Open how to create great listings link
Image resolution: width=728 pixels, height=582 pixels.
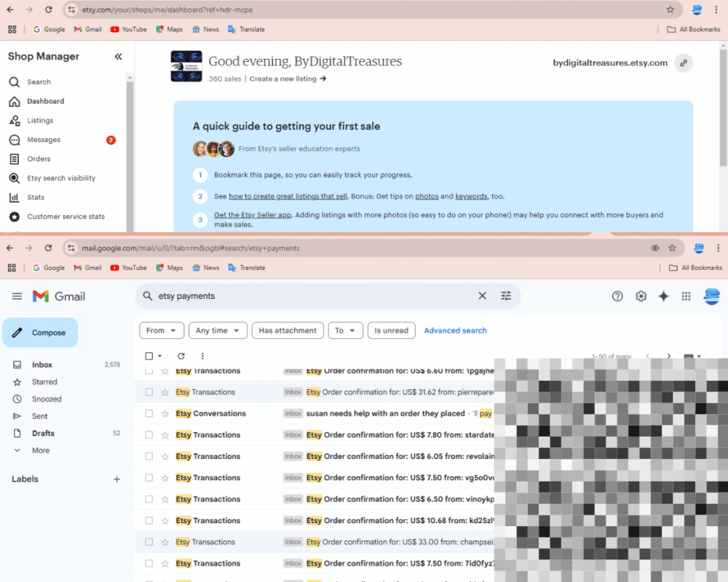[x=288, y=196]
